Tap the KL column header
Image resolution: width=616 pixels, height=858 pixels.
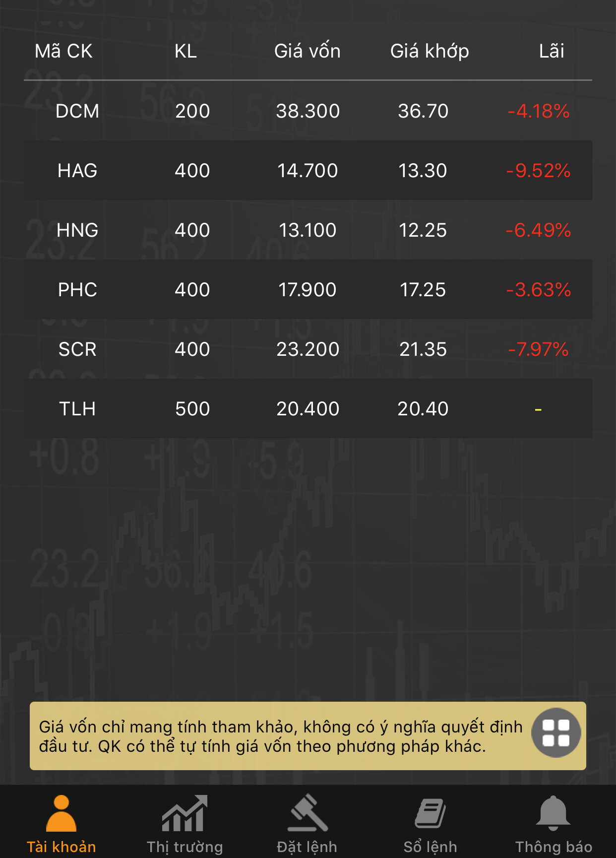click(185, 51)
